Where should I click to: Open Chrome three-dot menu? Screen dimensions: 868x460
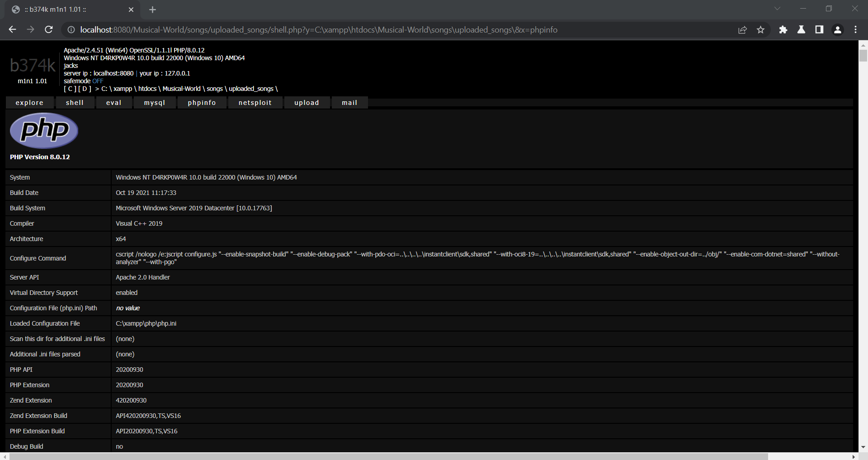[x=855, y=29]
